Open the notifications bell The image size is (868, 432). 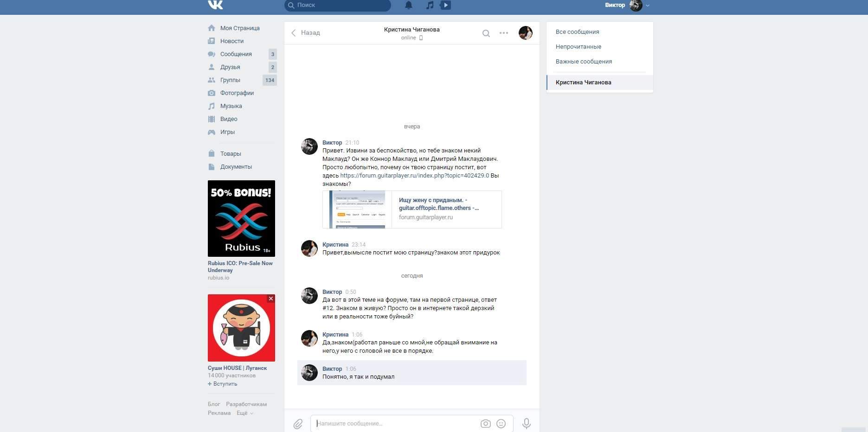pos(409,5)
